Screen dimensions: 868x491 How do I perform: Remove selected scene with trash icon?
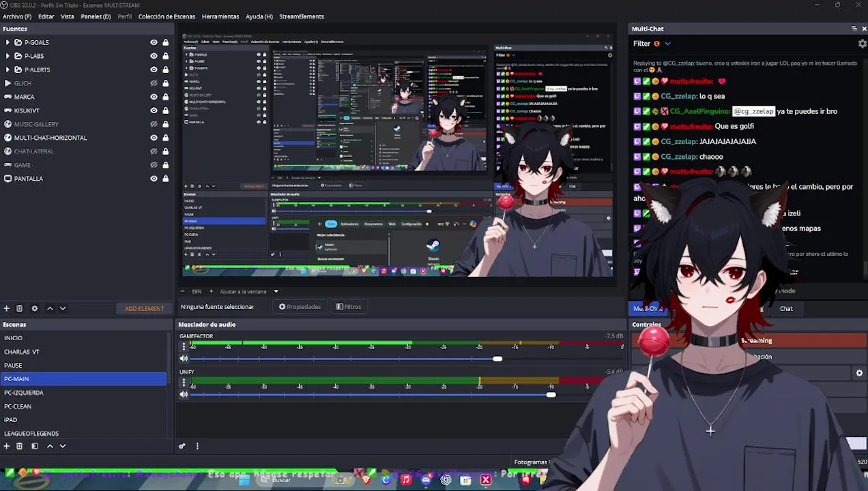click(x=19, y=446)
